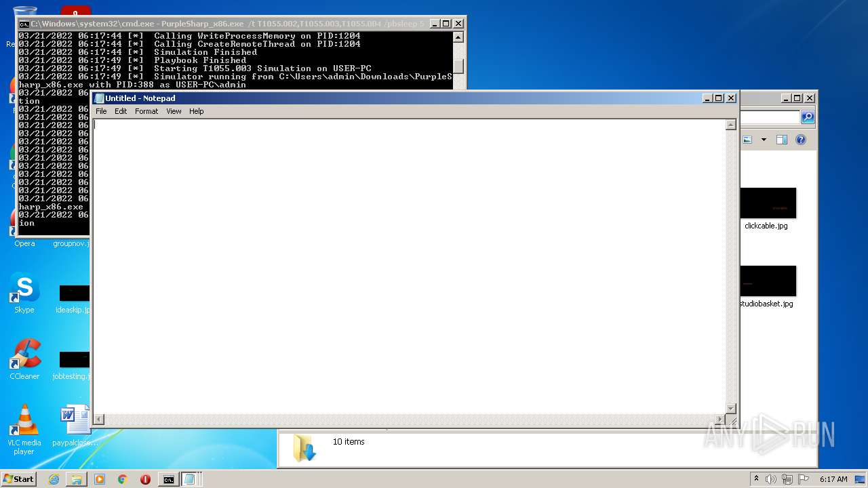This screenshot has height=488, width=868.
Task: Select clickcable.jpg thumbnail in Explorer
Action: [768, 203]
